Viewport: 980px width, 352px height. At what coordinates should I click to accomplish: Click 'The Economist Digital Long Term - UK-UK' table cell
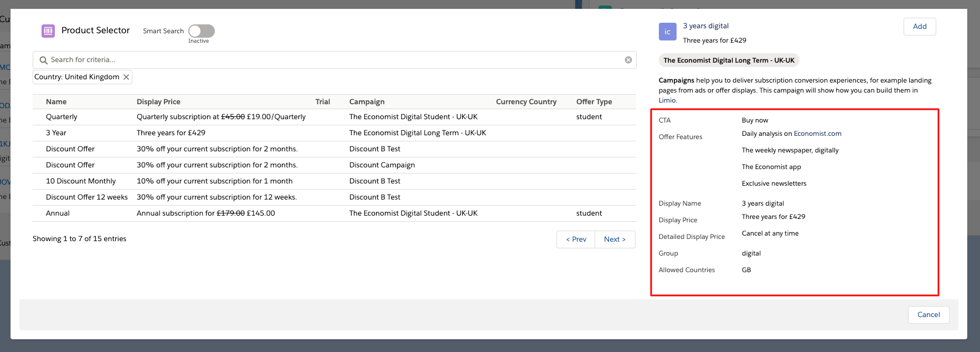417,133
